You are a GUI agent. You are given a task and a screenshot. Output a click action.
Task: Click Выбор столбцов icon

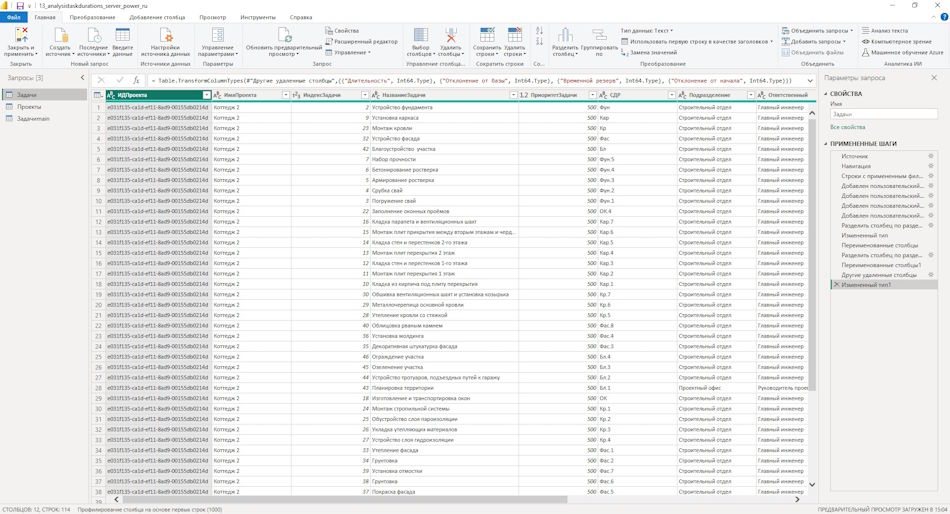pos(420,35)
